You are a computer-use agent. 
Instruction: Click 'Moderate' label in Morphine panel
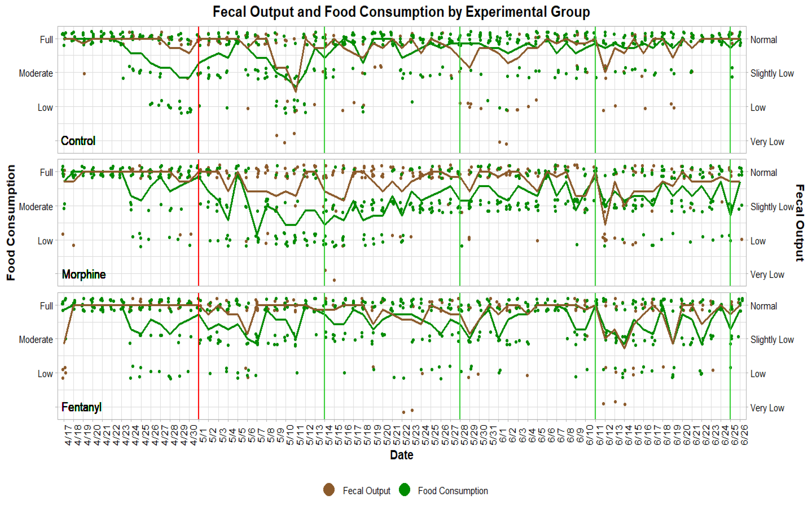36,207
